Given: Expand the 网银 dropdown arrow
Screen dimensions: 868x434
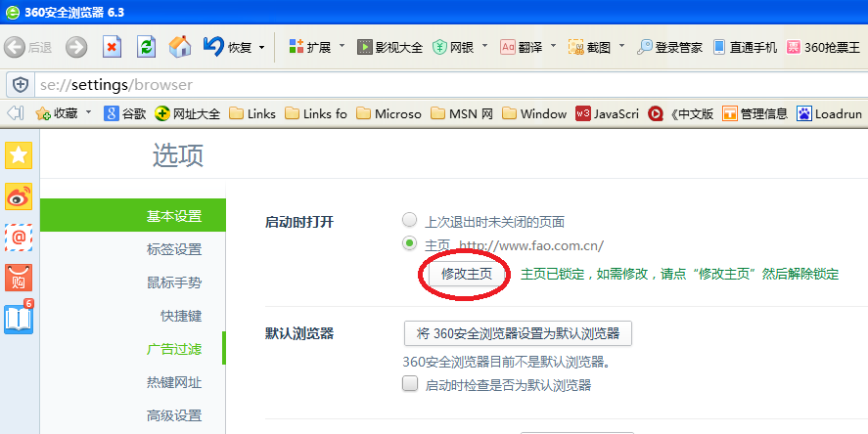Looking at the screenshot, I should click(x=485, y=47).
